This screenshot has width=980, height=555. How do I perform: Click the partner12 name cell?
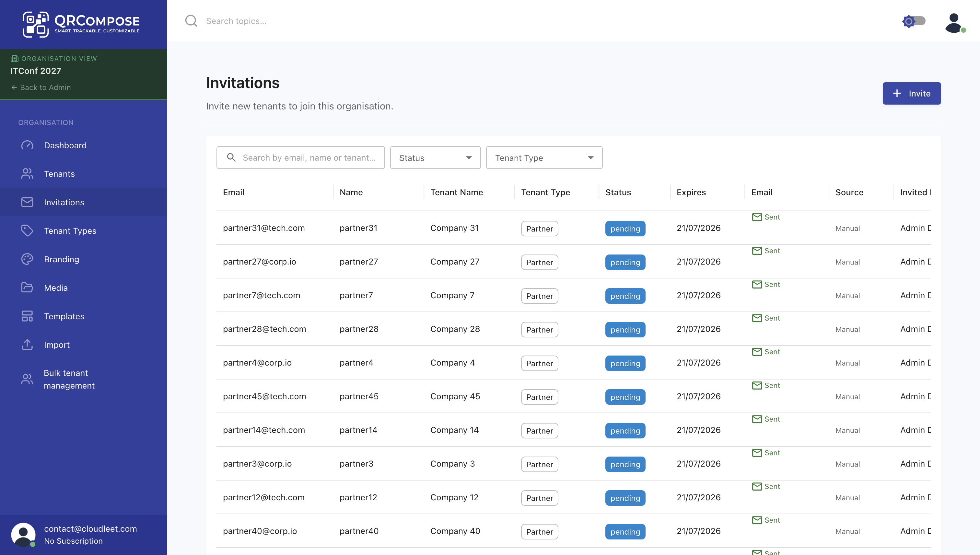click(x=358, y=497)
